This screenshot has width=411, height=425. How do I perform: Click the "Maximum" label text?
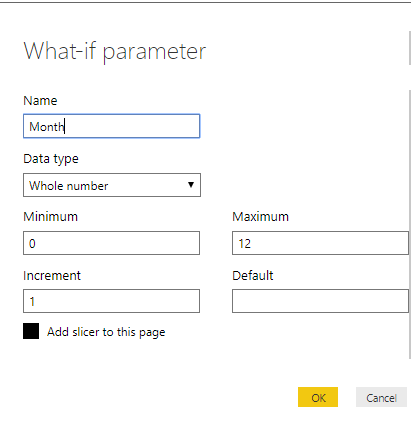click(260, 217)
